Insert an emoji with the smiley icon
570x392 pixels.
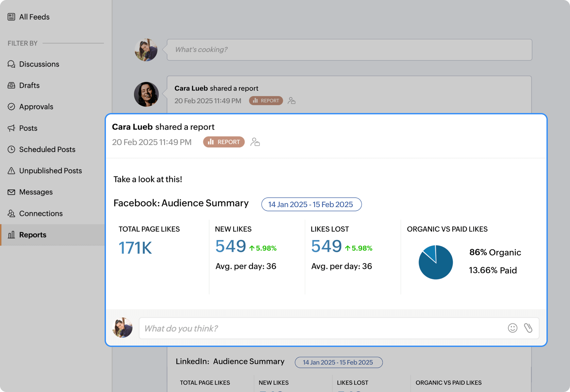[x=512, y=328]
